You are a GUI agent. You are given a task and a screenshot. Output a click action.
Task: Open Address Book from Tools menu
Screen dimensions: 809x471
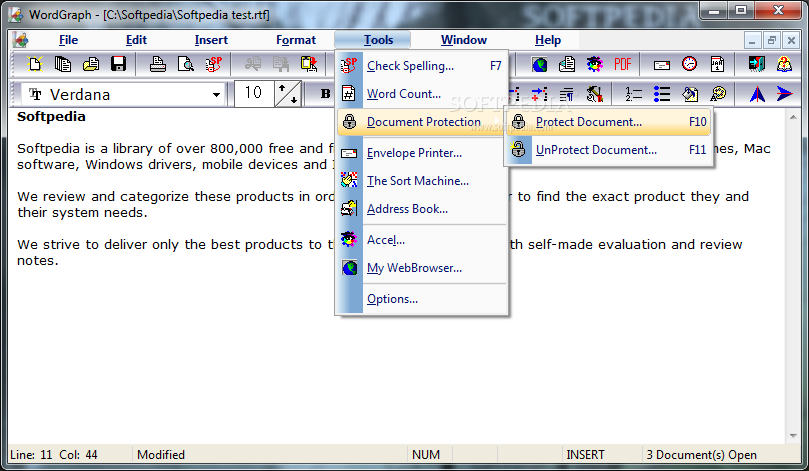click(x=422, y=209)
